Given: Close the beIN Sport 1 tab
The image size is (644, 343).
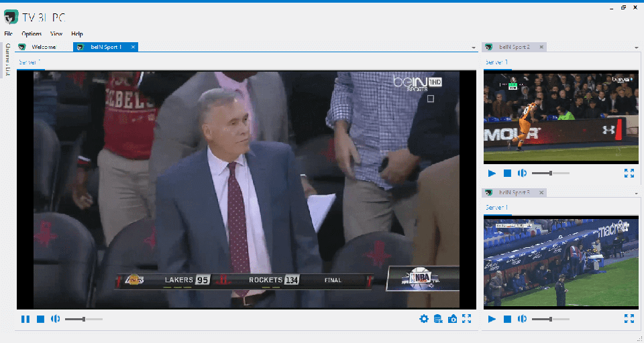Looking at the screenshot, I should click(x=133, y=47).
